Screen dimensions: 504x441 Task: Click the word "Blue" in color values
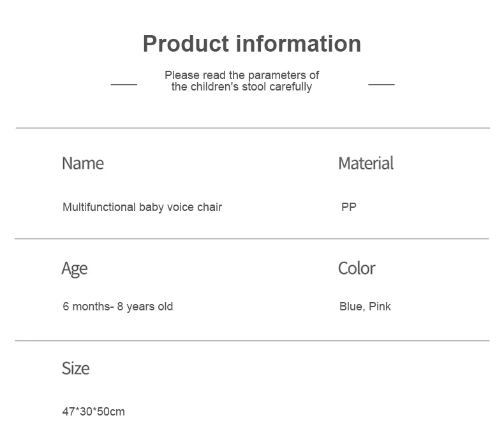tap(351, 307)
